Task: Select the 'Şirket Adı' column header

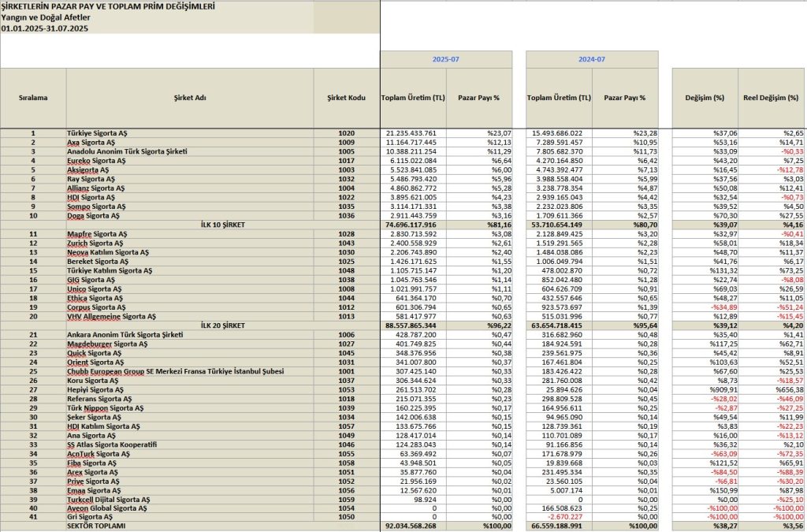Action: [190, 98]
